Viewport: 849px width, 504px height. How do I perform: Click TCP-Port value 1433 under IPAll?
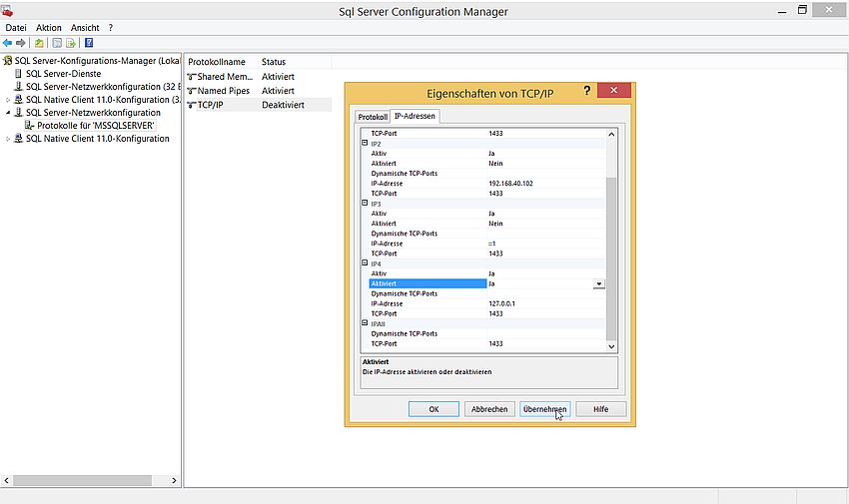495,344
